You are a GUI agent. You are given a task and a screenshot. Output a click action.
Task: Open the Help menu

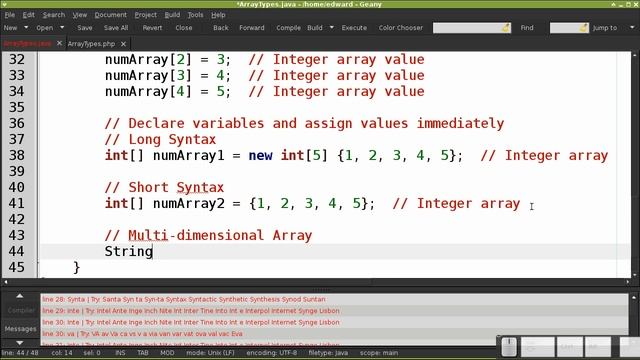click(218, 15)
